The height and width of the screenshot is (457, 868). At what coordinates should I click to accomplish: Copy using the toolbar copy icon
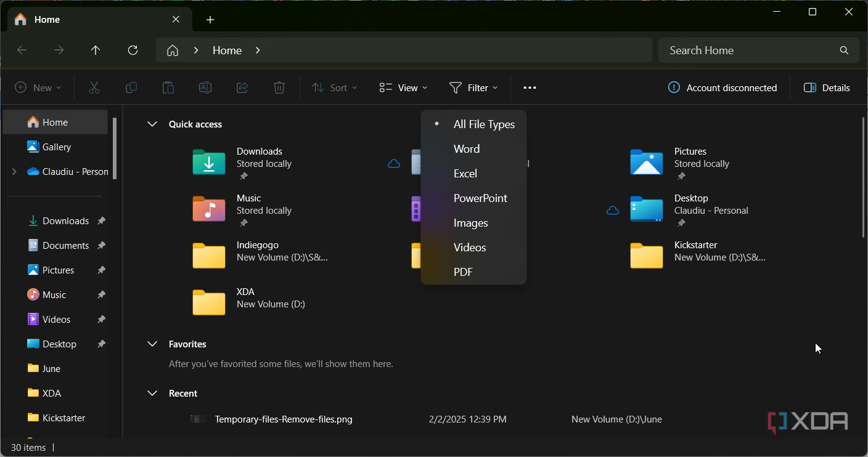click(x=131, y=87)
